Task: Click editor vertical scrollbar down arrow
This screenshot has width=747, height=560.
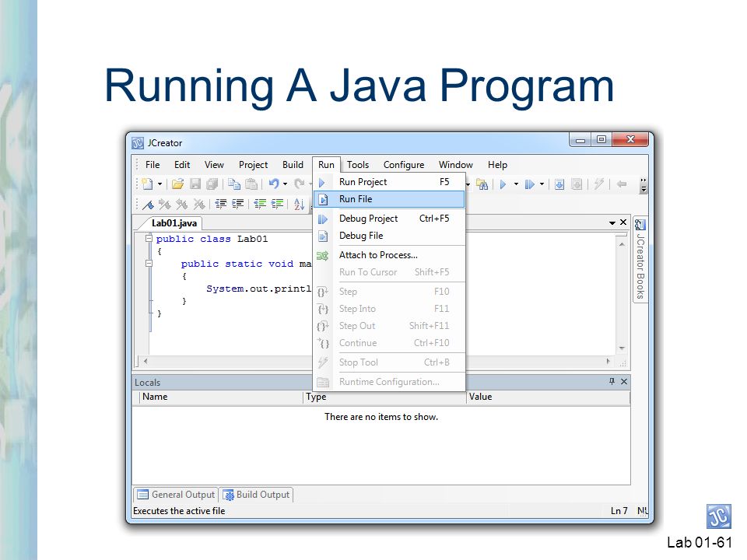Action: pos(622,348)
